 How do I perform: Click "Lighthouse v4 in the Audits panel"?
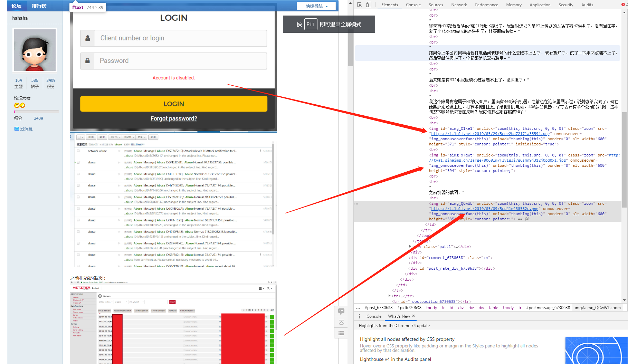tap(395, 359)
